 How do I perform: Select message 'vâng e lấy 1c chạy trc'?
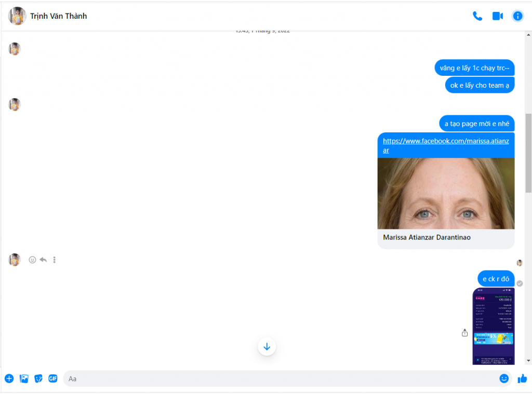coord(474,68)
